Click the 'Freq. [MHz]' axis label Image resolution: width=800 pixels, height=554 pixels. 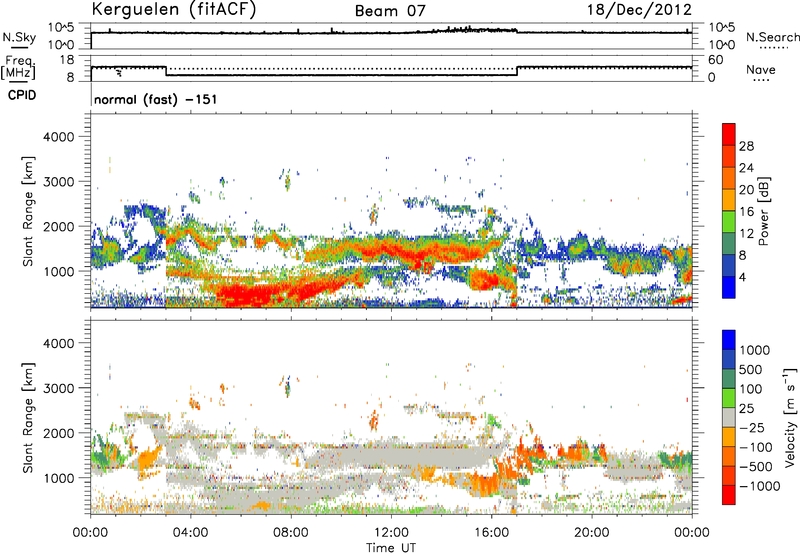(x=18, y=67)
